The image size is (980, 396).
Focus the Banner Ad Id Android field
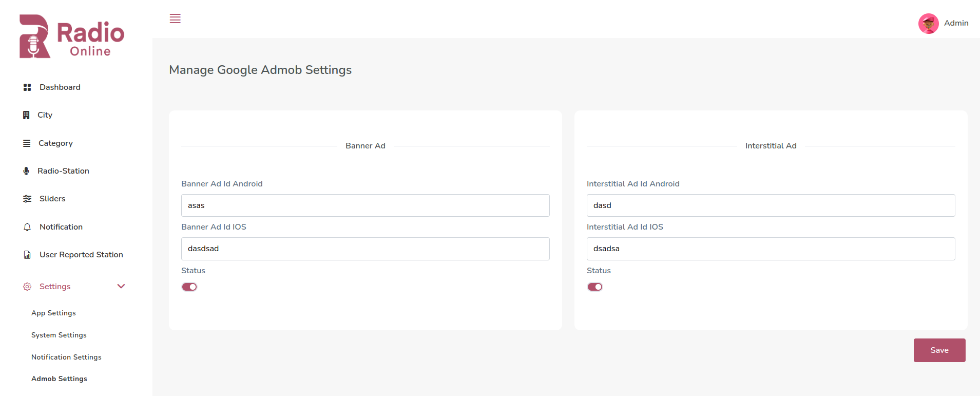click(366, 205)
